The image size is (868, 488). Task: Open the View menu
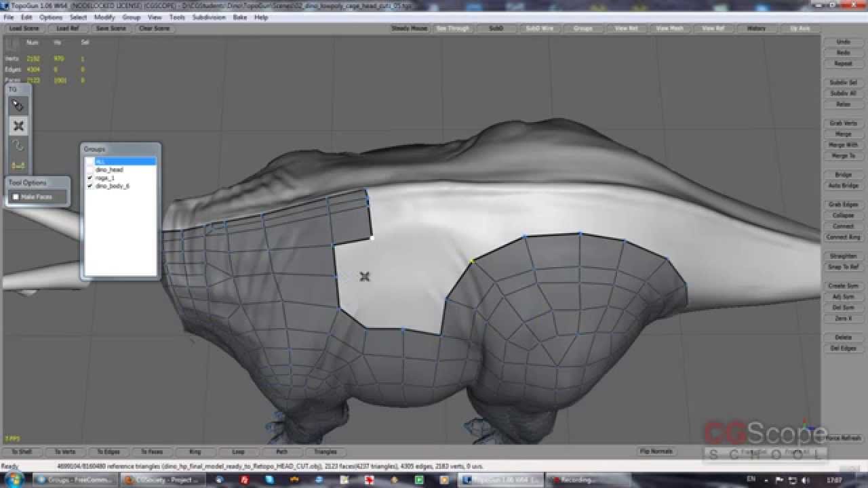click(x=155, y=17)
